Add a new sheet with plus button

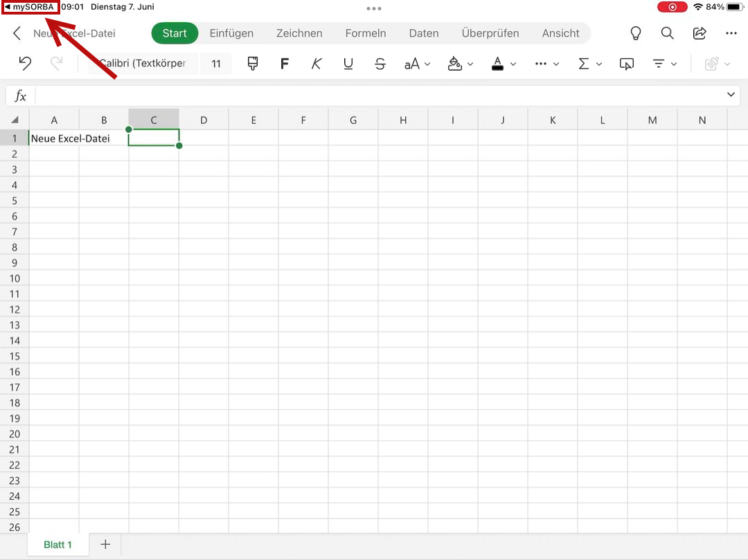pyautogui.click(x=105, y=544)
